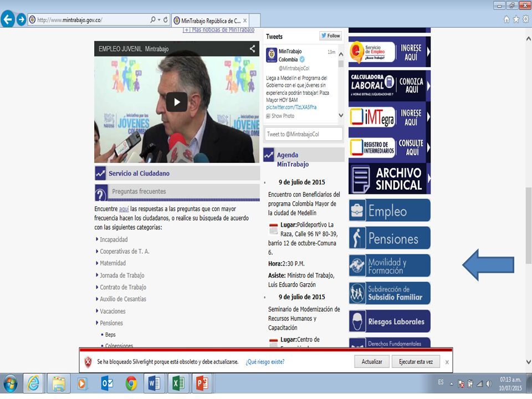The width and height of the screenshot is (532, 399).
Task: Open the Pensiones section button
Action: 390,238
